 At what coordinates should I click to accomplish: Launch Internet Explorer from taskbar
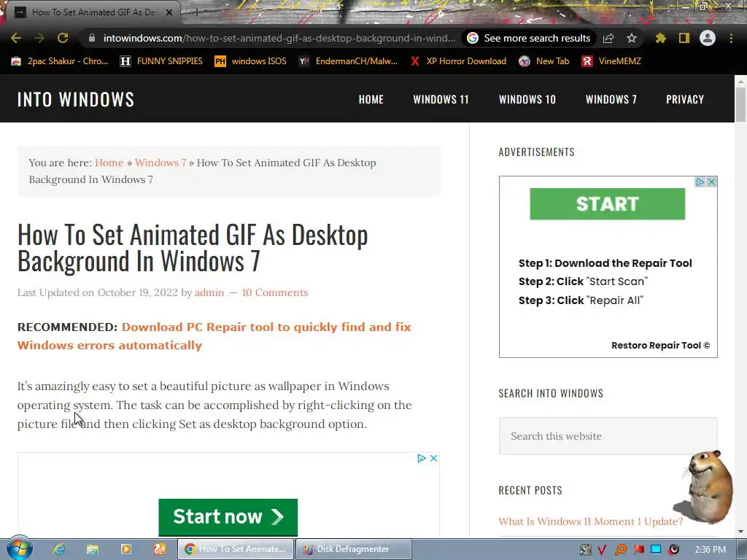[59, 549]
